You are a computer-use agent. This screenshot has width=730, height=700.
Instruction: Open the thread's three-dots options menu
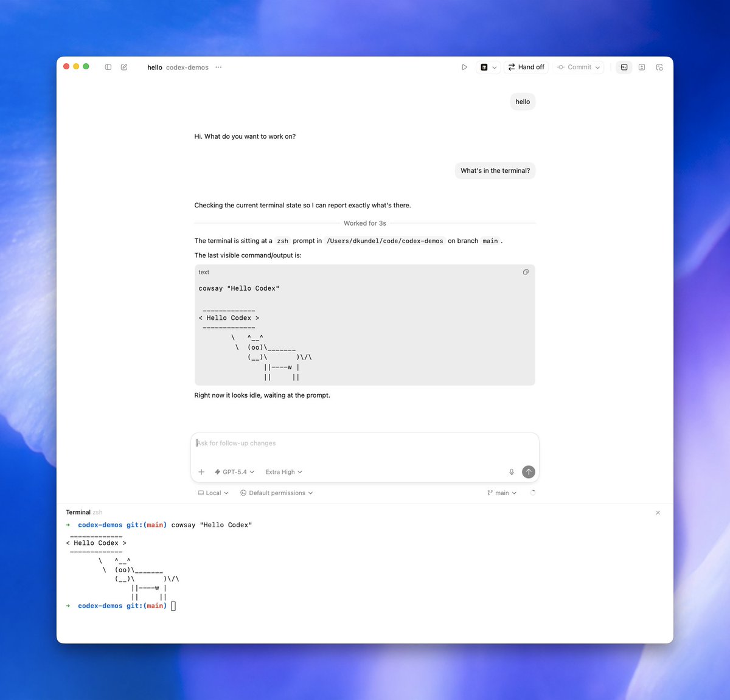click(218, 67)
